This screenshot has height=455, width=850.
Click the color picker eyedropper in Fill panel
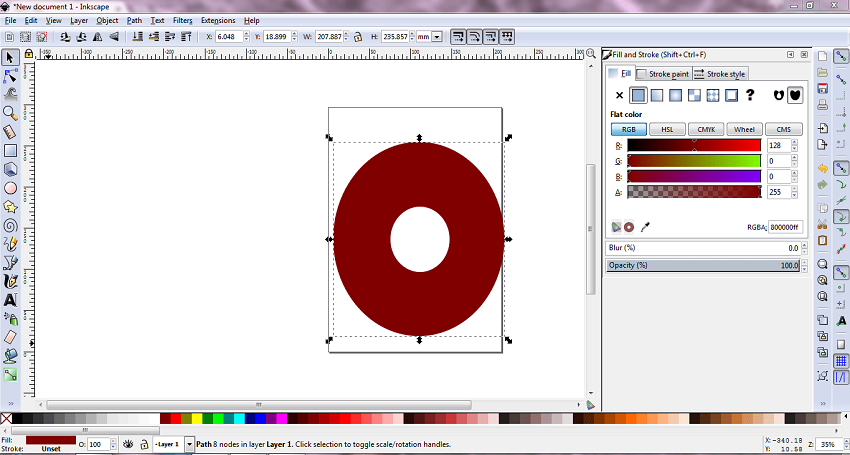pyautogui.click(x=645, y=227)
